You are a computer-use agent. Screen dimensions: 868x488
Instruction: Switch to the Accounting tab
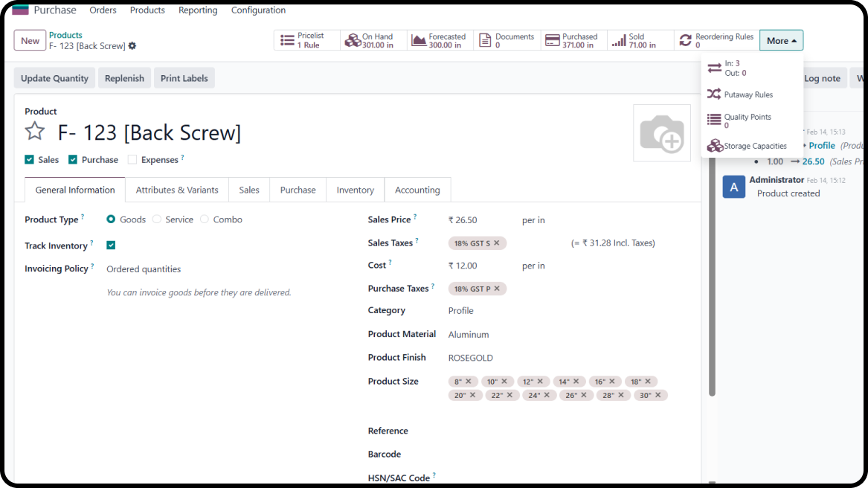[417, 190]
